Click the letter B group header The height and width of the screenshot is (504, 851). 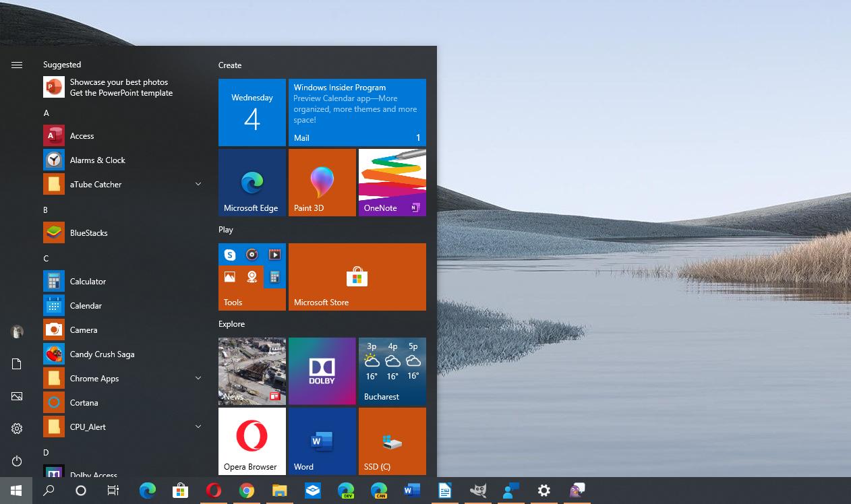tap(46, 210)
